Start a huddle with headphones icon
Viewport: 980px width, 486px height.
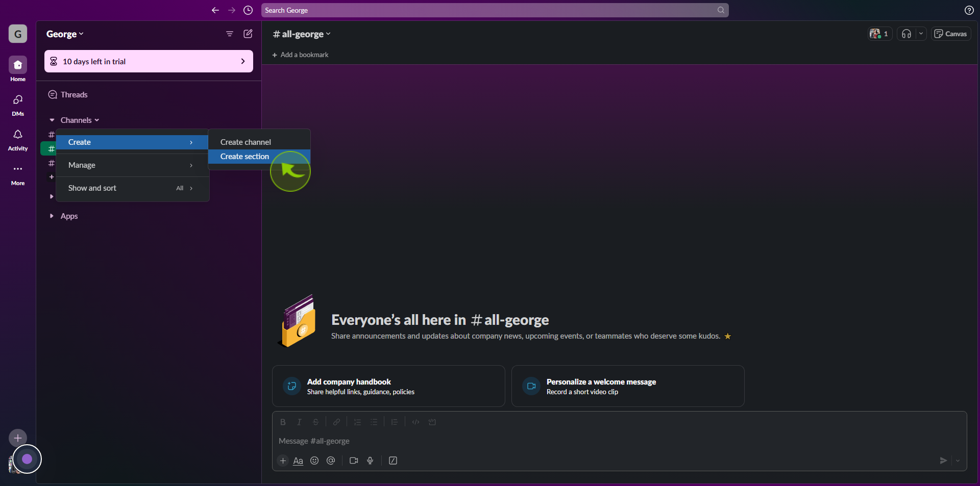pyautogui.click(x=906, y=34)
